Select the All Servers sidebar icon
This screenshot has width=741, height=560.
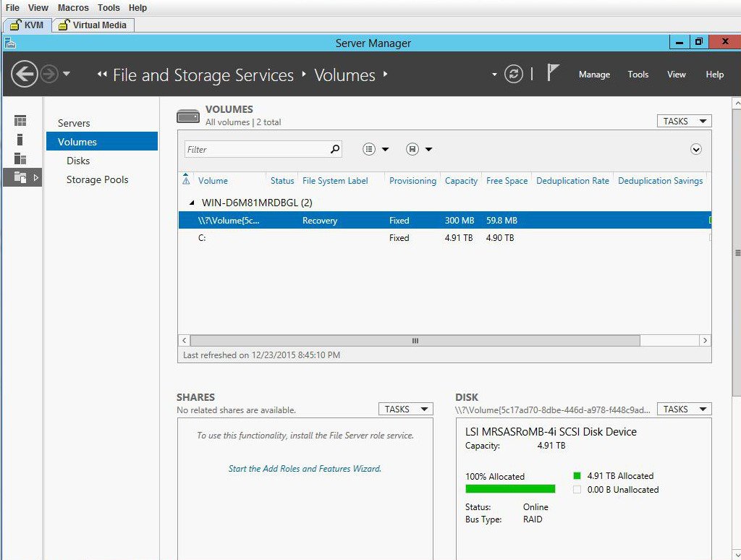20,158
